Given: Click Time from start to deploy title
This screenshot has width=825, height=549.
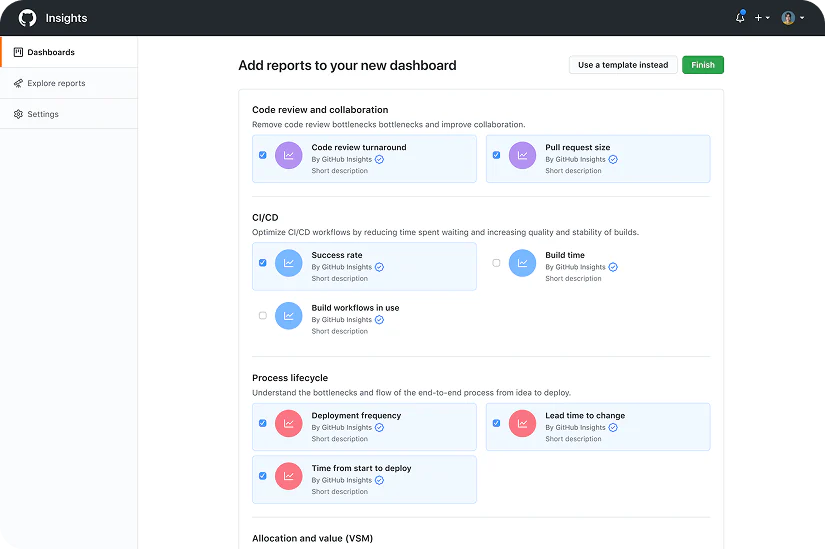Looking at the screenshot, I should point(361,468).
